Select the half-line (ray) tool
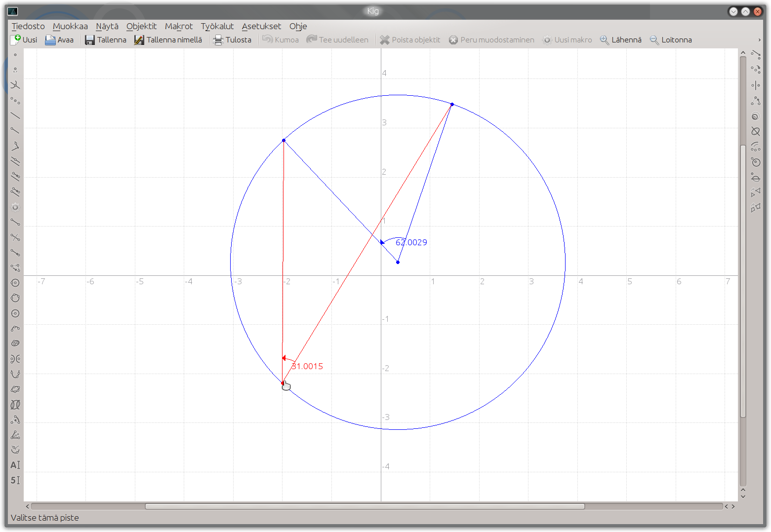 (15, 131)
